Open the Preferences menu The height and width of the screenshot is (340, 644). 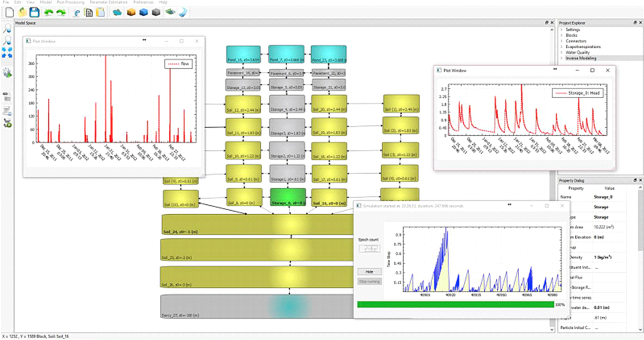[143, 2]
